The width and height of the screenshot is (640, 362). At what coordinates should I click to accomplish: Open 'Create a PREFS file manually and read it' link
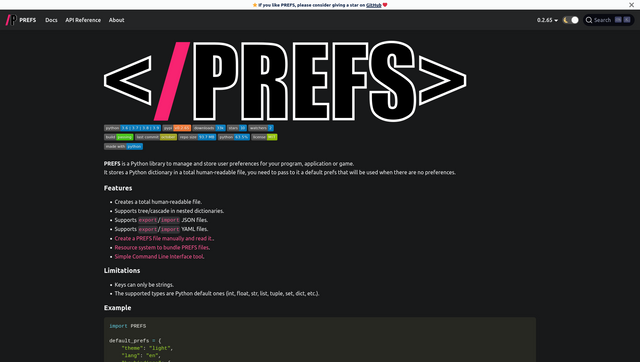coord(163,238)
